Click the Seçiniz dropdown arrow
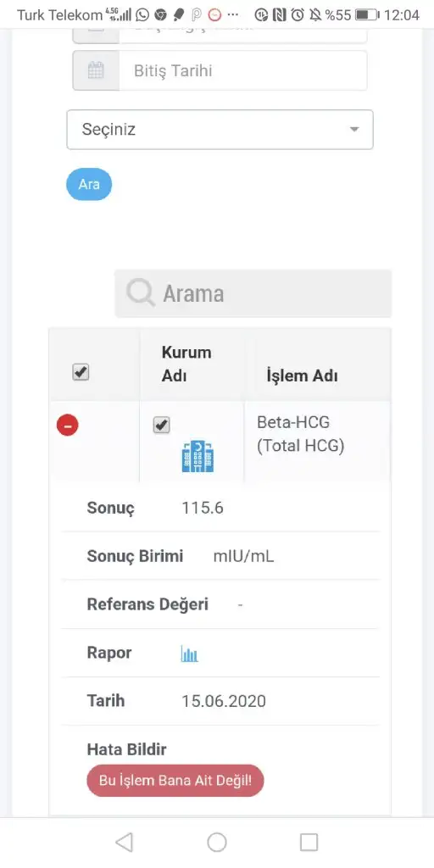 pos(353,130)
